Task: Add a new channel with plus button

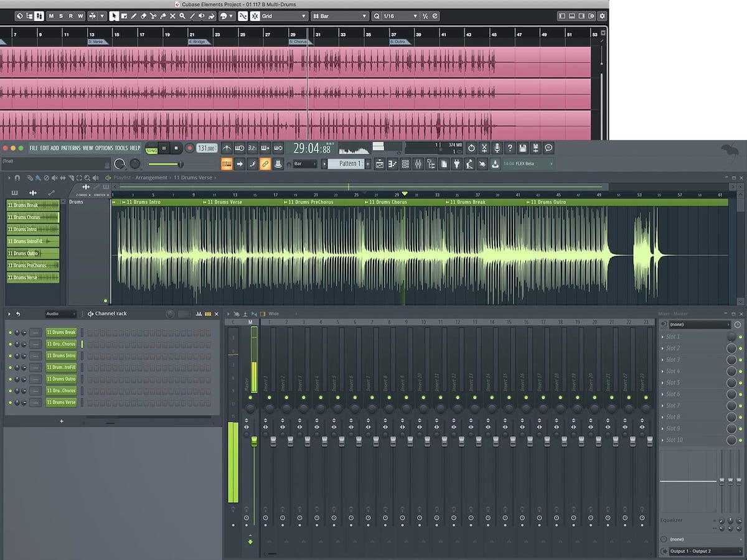Action: click(61, 421)
